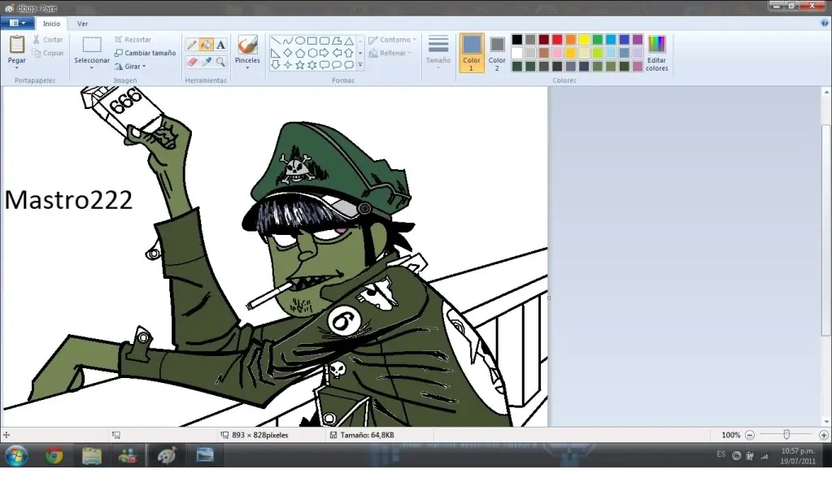Show the next row of shapes gallery
832x504 pixels.
(360, 53)
